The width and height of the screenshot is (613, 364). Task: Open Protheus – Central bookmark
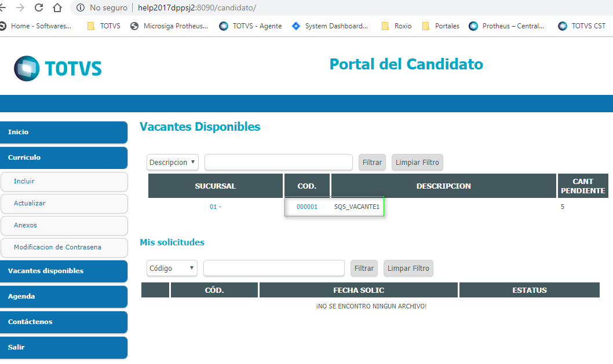(506, 26)
